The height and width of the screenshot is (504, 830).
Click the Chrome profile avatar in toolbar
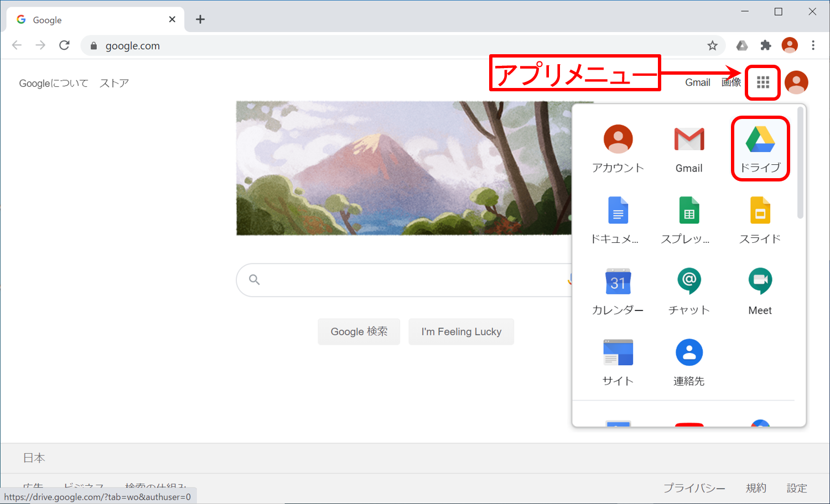pyautogui.click(x=790, y=45)
